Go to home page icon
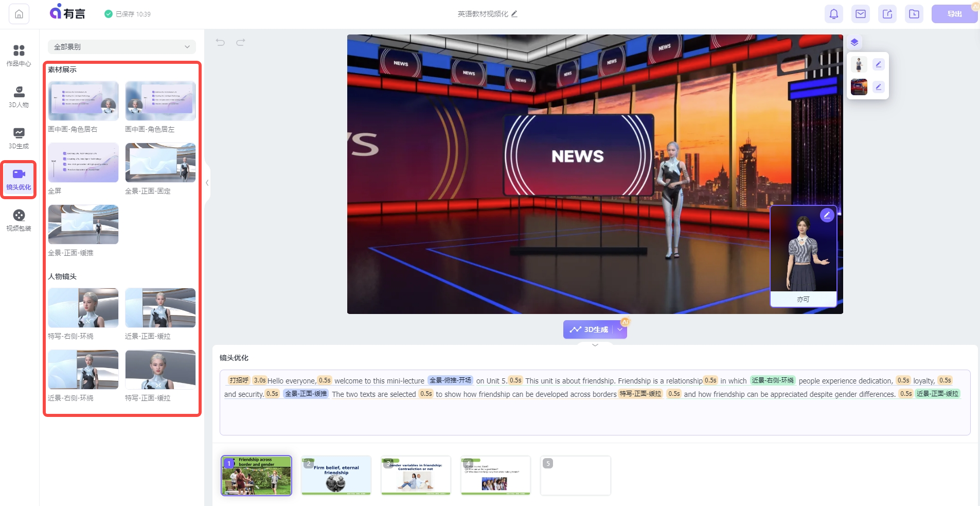980x506 pixels. [x=19, y=14]
